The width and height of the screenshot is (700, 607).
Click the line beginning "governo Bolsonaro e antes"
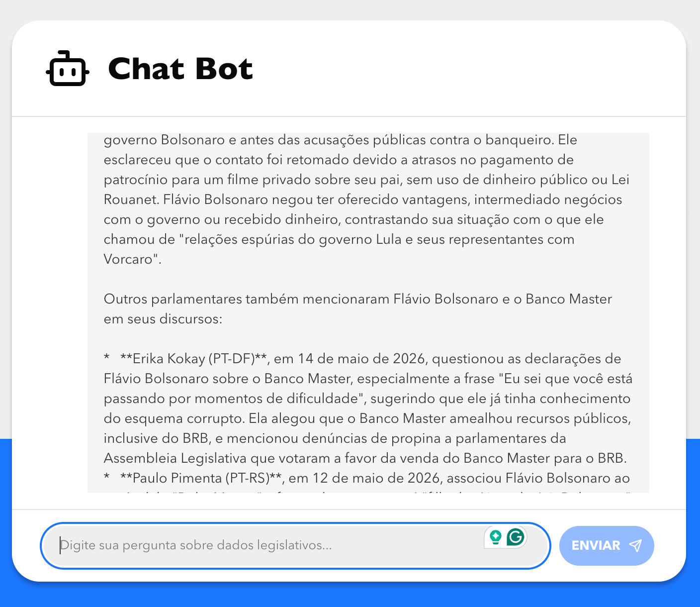[x=341, y=140]
